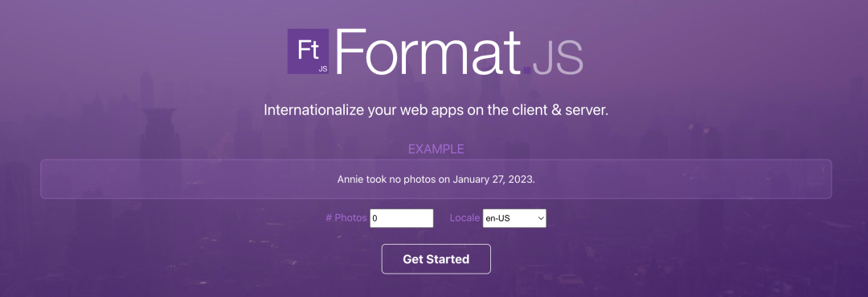Click the chevron arrow of Locale dropdown

pos(541,218)
